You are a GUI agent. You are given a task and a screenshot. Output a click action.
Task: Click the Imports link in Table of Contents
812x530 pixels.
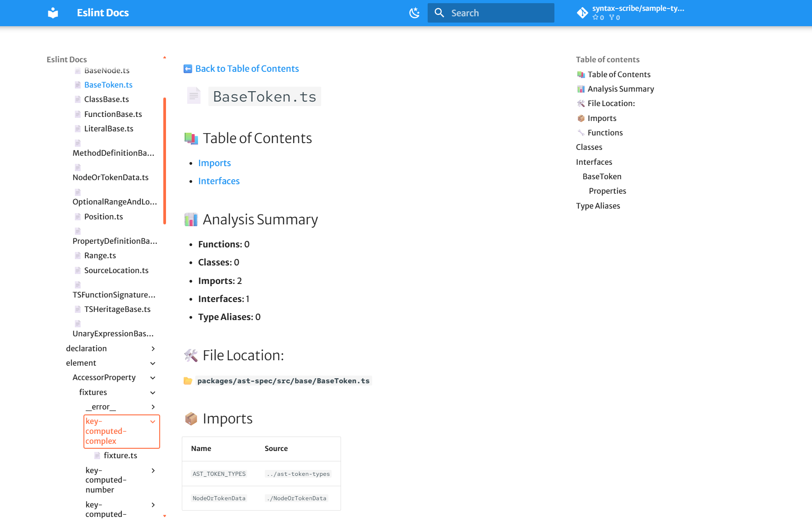tap(214, 163)
